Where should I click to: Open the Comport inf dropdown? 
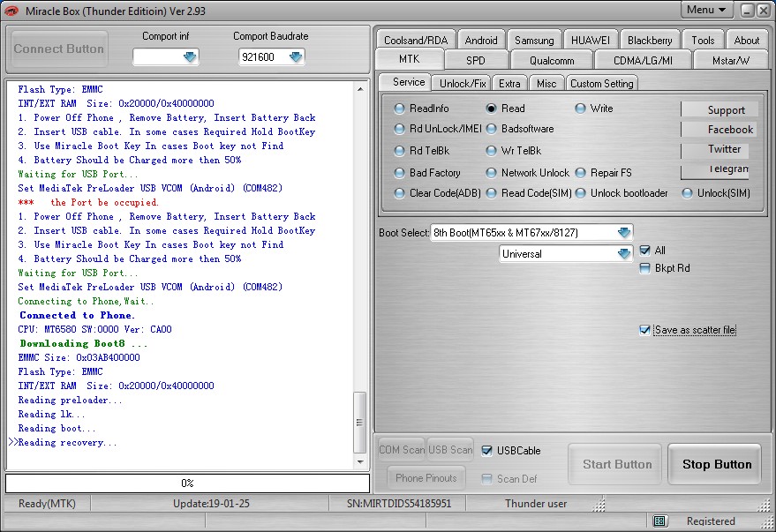(x=190, y=57)
